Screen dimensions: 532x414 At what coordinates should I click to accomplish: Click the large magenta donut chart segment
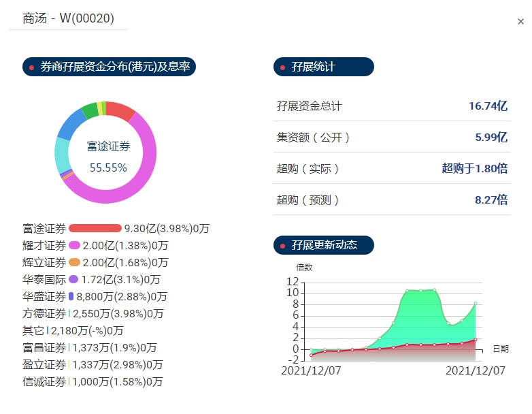point(136,184)
